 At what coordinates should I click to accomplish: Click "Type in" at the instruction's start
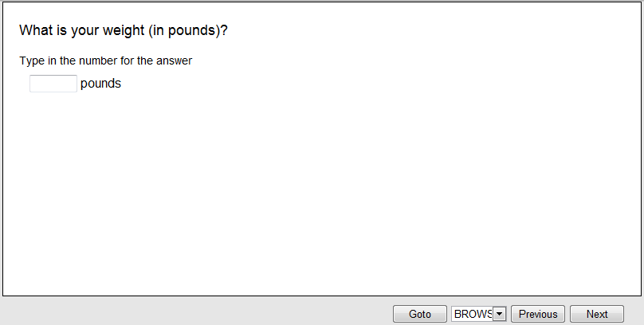click(x=37, y=61)
